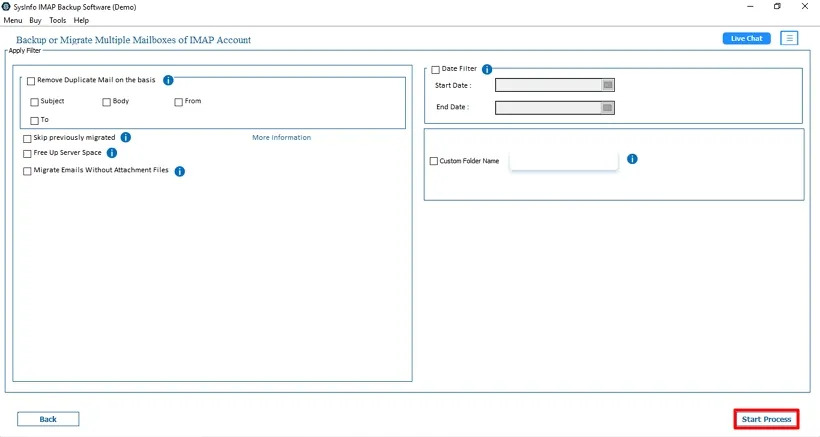The image size is (820, 437).
Task: Click the Date Filter info icon
Action: 487,69
